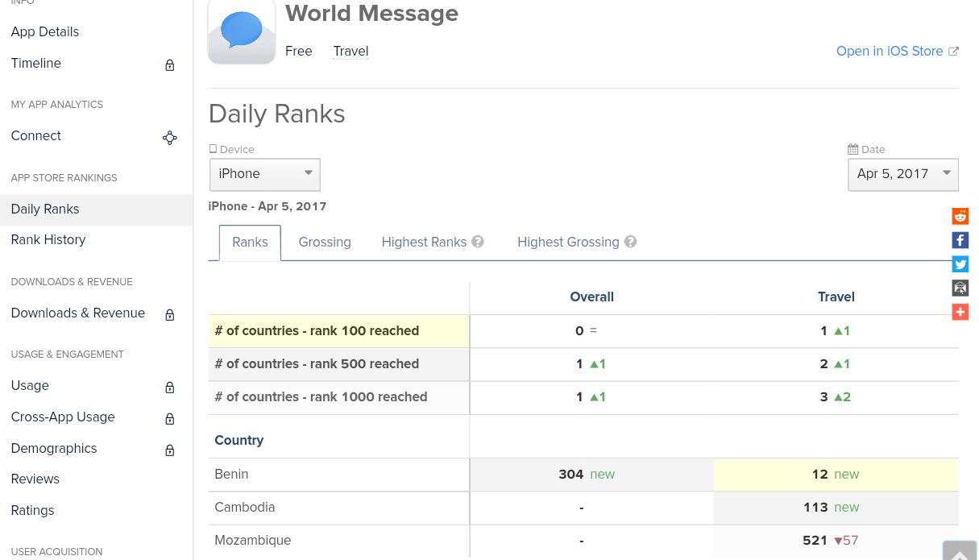Click the calendar icon next to Date
This screenshot has height=560, width=979.
coord(852,148)
